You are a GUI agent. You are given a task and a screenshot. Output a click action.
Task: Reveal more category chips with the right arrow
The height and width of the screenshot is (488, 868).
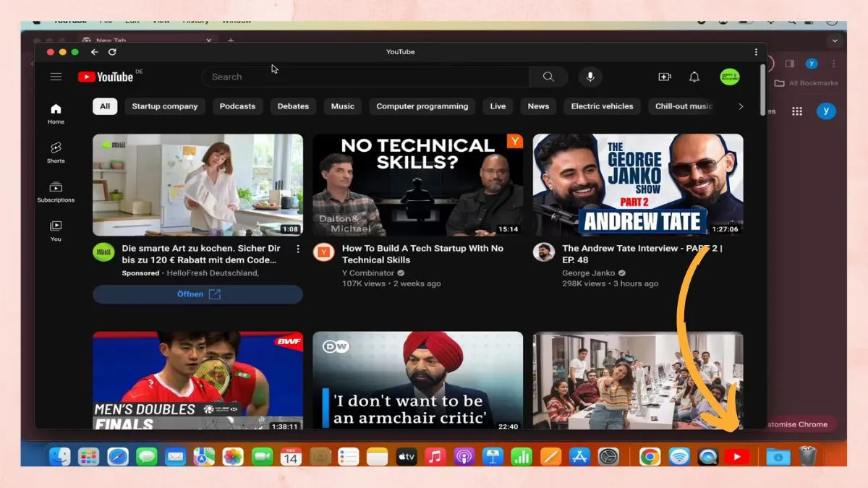coord(741,106)
